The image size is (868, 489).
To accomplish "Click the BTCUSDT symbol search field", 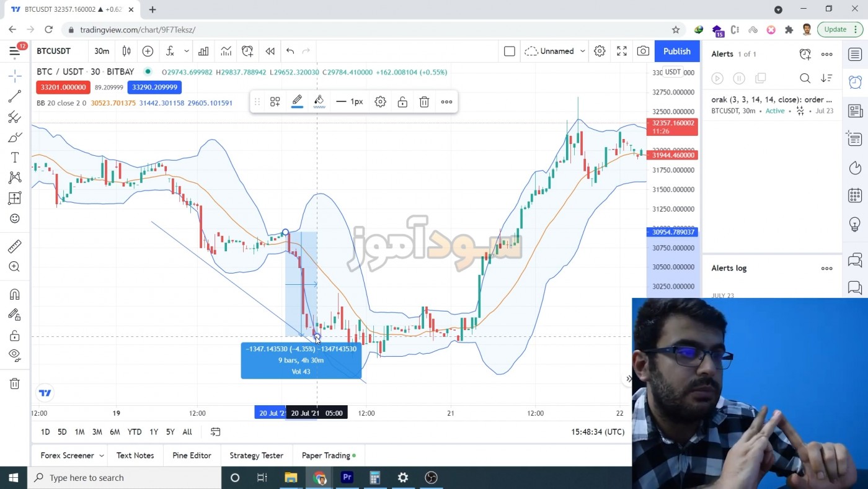I will [55, 52].
